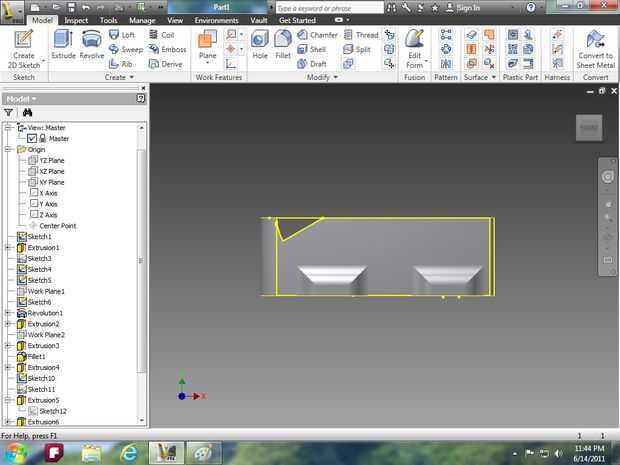Click Convert to Sheet Metal
Viewport: 620px width, 465px height.
point(595,49)
